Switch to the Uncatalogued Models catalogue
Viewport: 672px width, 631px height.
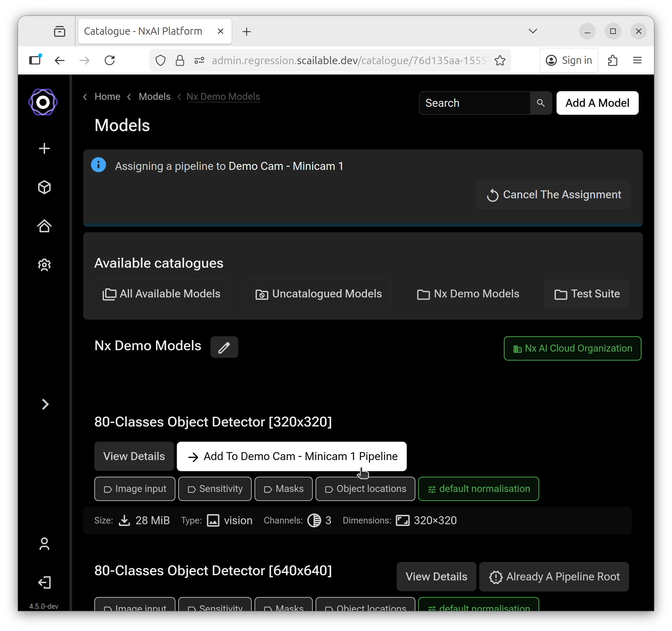[318, 294]
